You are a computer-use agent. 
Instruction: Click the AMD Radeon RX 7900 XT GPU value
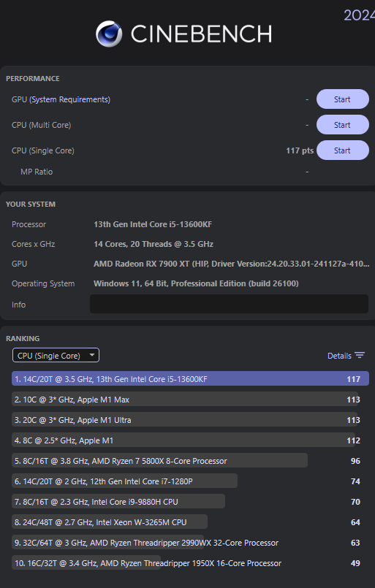pyautogui.click(x=231, y=264)
